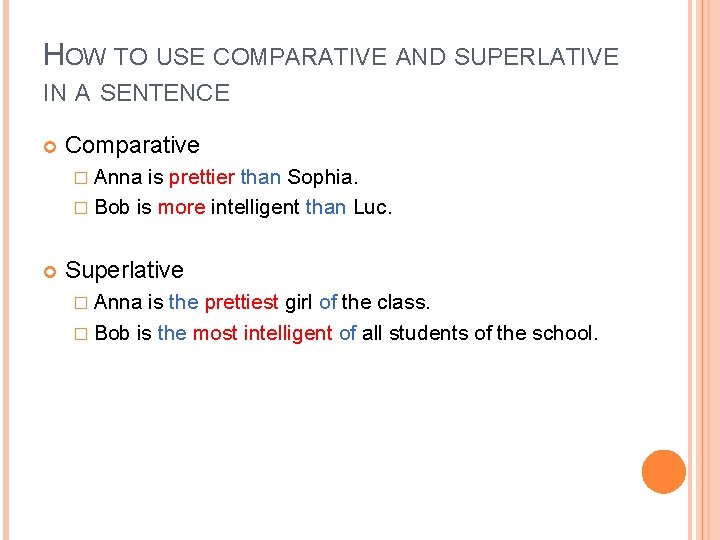Image resolution: width=720 pixels, height=540 pixels.
Task: Click the 'in a sentence' title line
Action: point(136,93)
